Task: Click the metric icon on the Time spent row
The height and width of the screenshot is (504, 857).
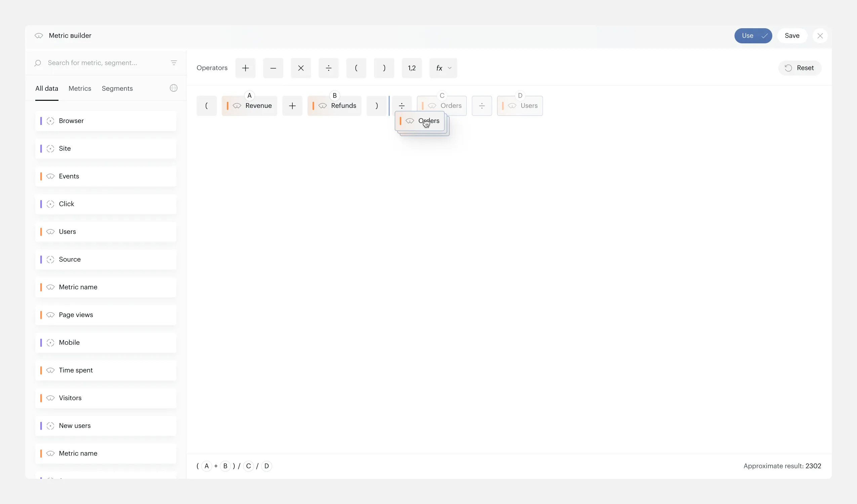Action: pyautogui.click(x=50, y=370)
